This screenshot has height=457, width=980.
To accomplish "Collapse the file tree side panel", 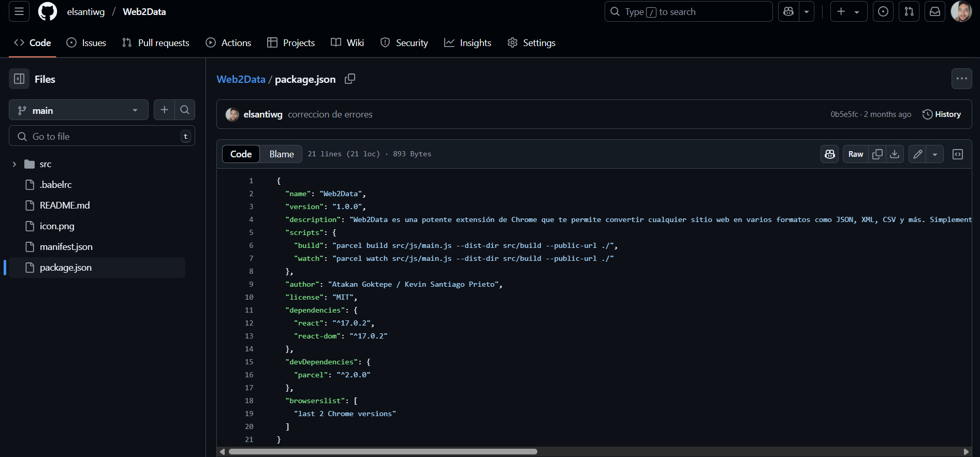I will pos(19,79).
